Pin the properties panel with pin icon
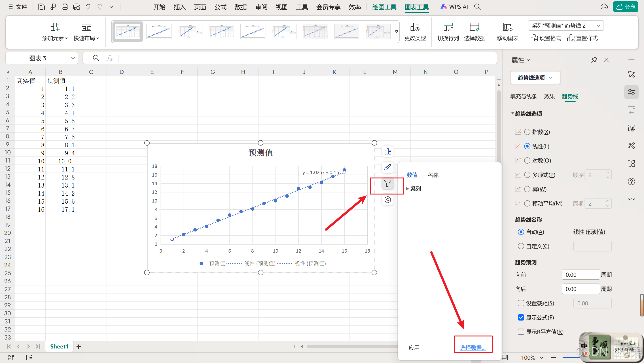 point(594,60)
